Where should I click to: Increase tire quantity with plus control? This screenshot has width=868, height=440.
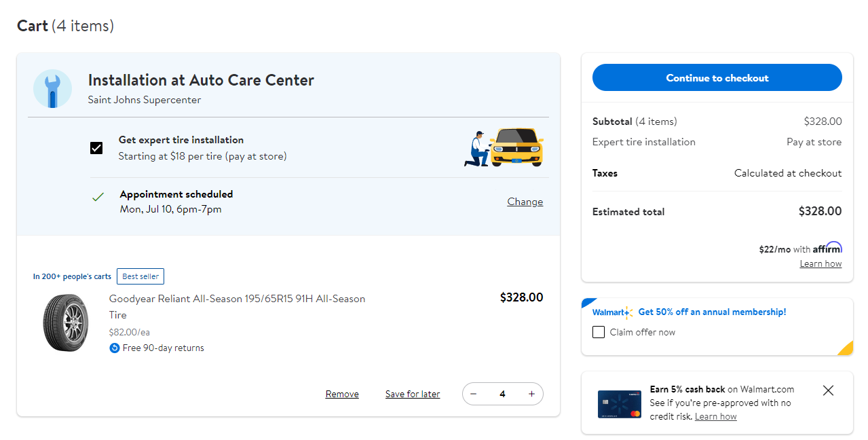coord(531,394)
